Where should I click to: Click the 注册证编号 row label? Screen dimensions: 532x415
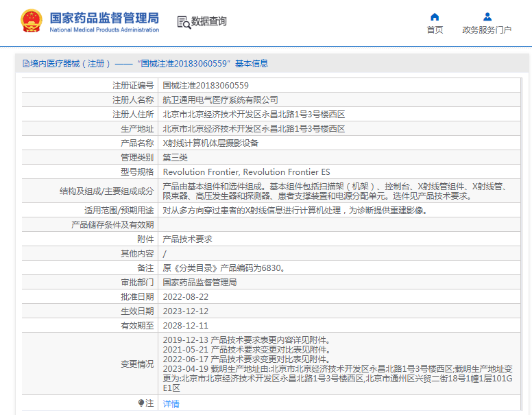133,86
